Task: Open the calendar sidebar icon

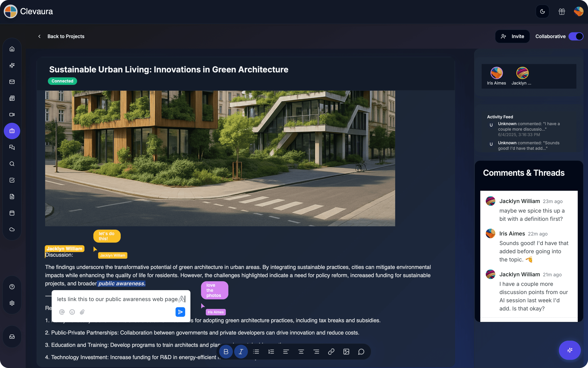Action: point(12,213)
